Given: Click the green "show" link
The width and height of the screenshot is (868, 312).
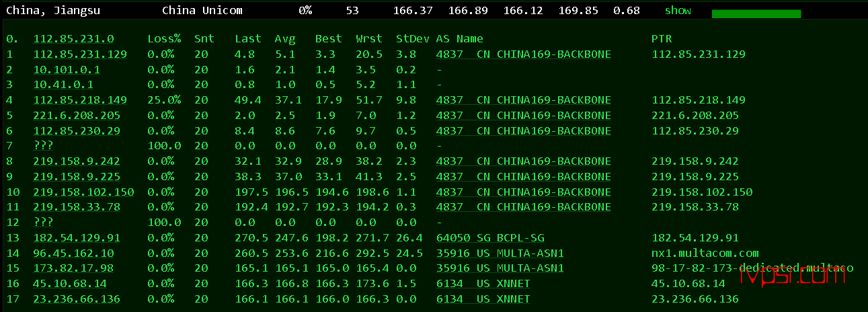Looking at the screenshot, I should 678,11.
